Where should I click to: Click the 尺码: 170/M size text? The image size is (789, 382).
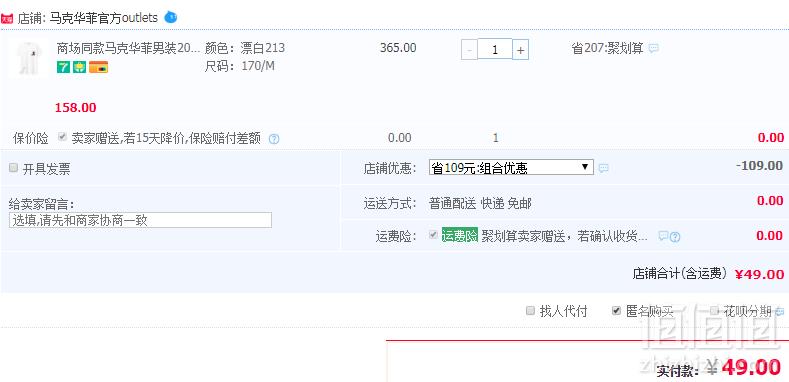[240, 66]
